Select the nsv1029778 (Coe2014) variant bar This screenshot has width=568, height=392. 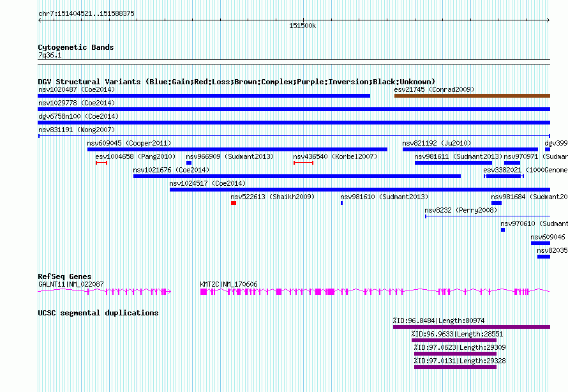(294, 109)
